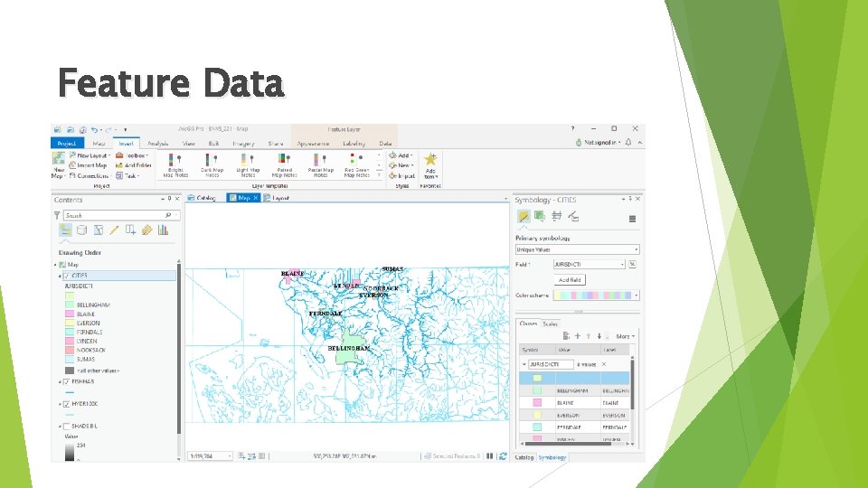Viewport: 868px width, 488px height.
Task: Click the Add field button
Action: click(x=570, y=280)
